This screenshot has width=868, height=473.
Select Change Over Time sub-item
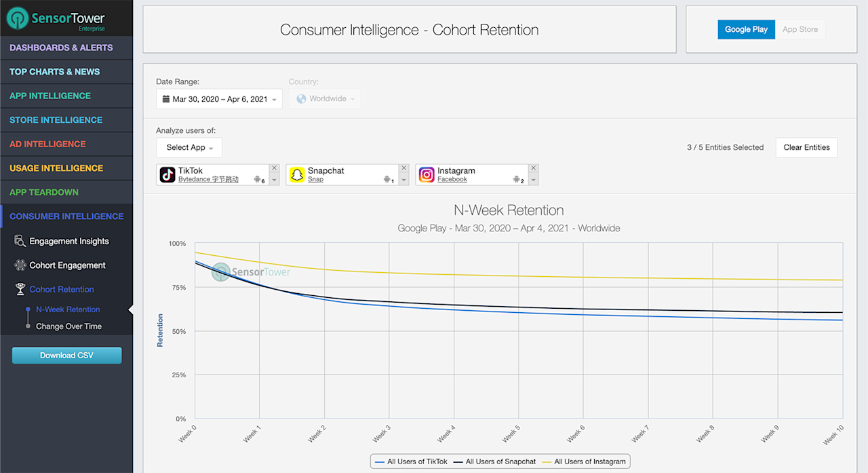pos(68,326)
